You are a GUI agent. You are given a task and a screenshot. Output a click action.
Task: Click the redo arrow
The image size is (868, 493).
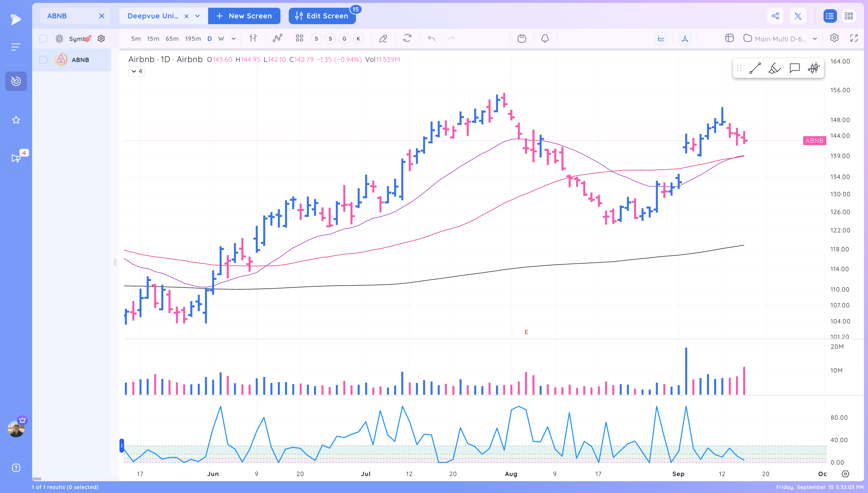[x=451, y=38]
